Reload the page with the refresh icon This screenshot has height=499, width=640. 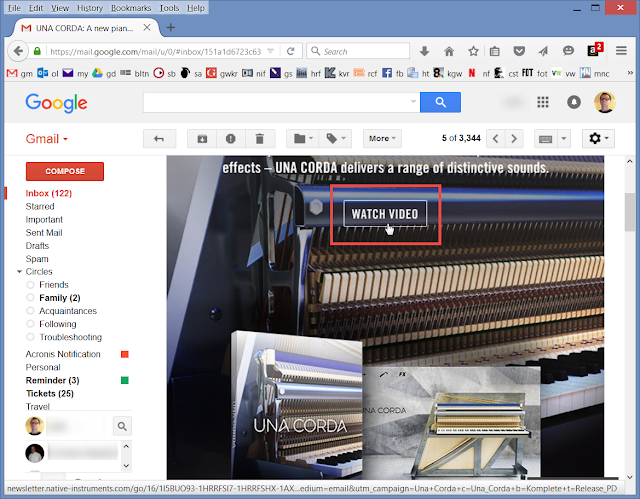pos(291,51)
